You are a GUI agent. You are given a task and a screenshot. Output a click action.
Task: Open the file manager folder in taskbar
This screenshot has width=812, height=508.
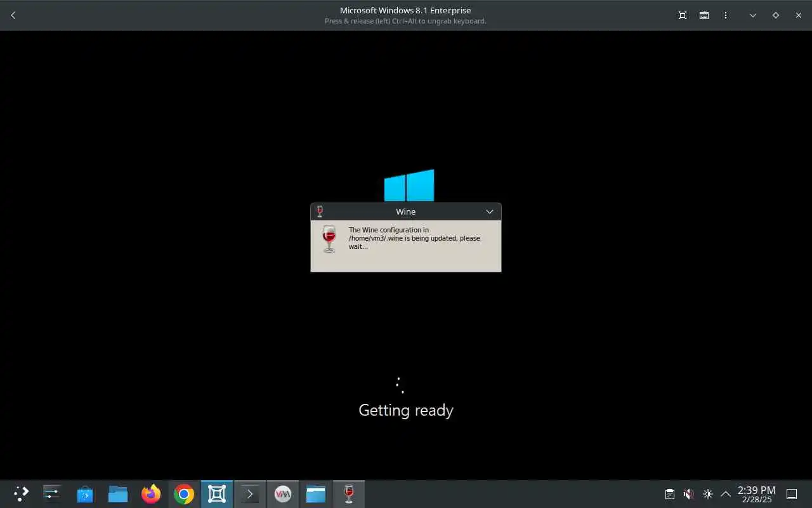point(118,493)
